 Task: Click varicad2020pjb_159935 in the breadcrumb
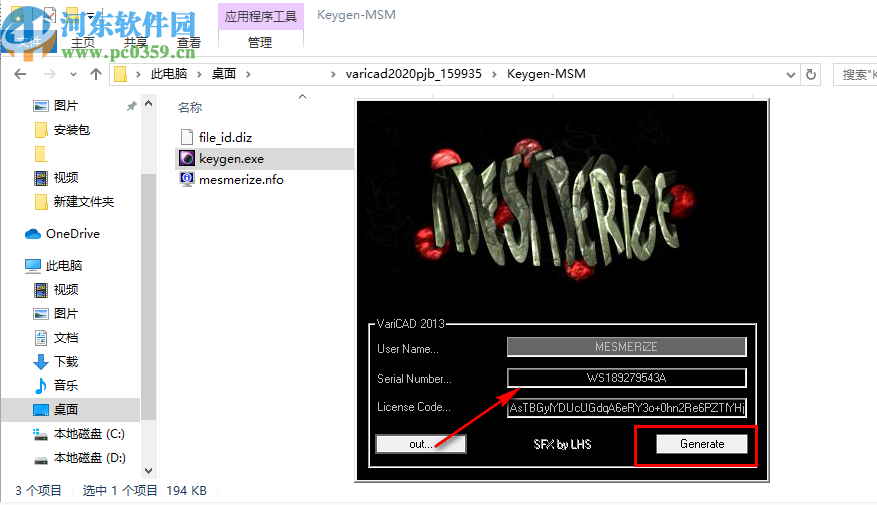pyautogui.click(x=413, y=74)
